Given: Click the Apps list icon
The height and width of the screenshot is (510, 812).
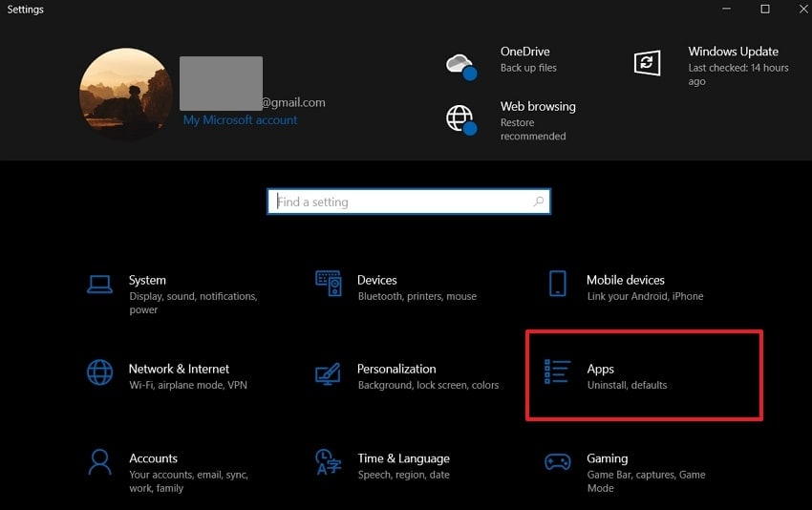Looking at the screenshot, I should click(557, 372).
